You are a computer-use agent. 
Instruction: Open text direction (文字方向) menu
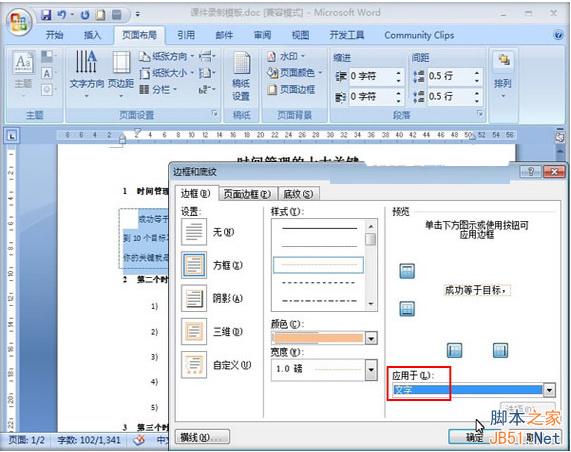pos(86,74)
